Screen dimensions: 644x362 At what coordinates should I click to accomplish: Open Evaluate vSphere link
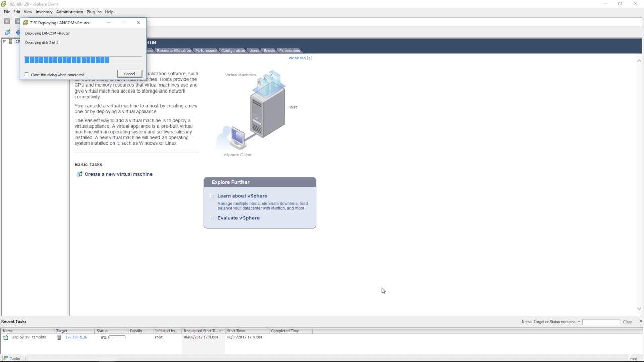238,218
